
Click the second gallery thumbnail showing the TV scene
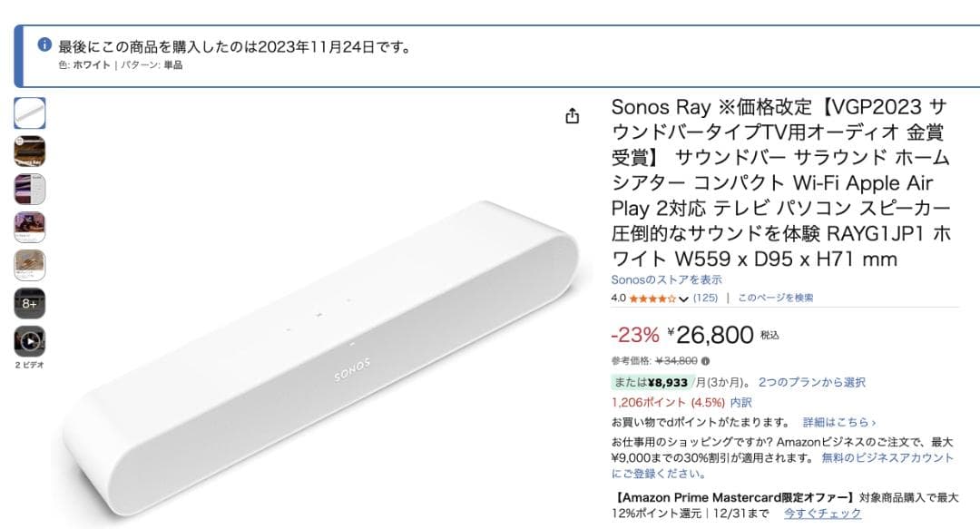pyautogui.click(x=30, y=151)
